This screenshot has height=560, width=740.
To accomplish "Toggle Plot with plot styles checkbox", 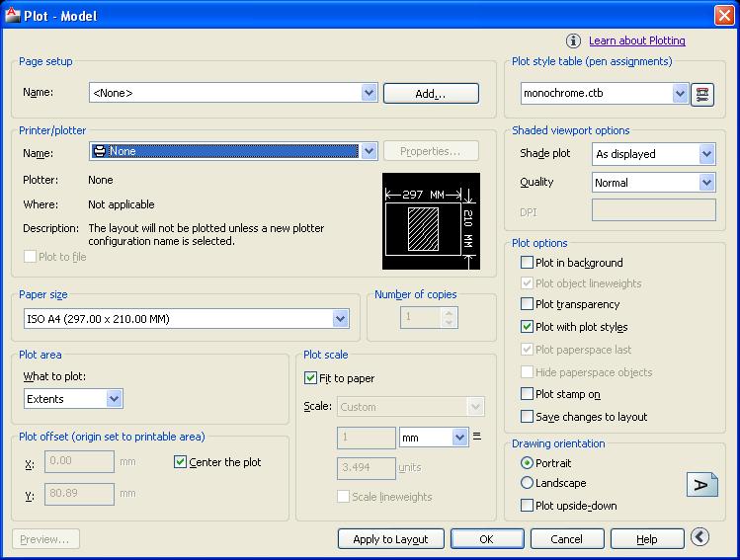I will pos(527,327).
